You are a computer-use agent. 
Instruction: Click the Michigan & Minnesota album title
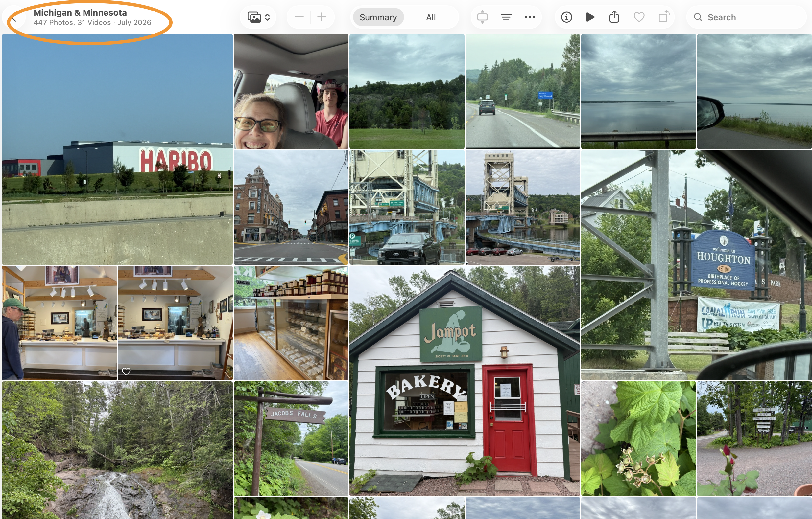pos(80,13)
